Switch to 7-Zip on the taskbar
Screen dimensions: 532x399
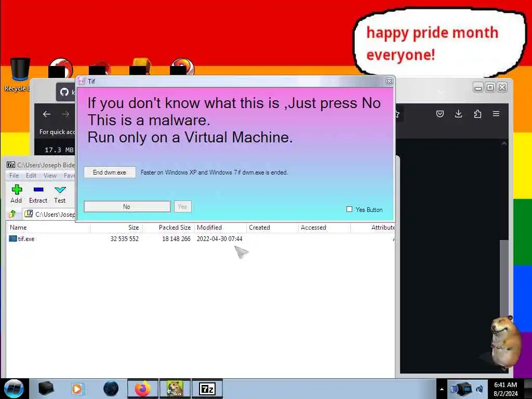click(x=207, y=389)
